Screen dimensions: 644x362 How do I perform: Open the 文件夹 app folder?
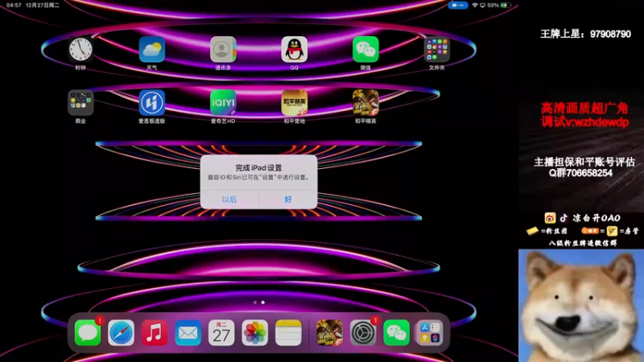436,49
